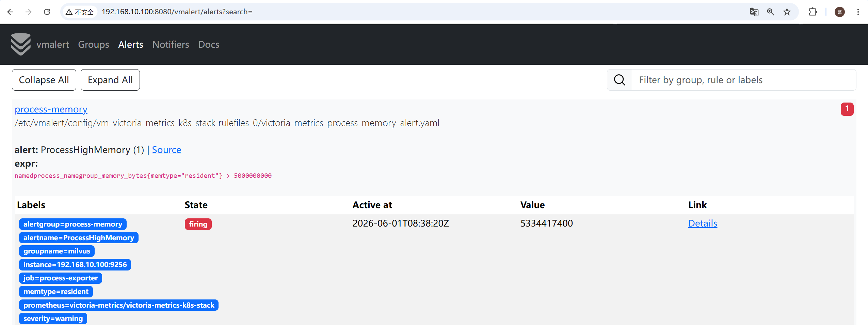Click the zoom magnifier icon in address bar
868x325 pixels.
pos(770,12)
